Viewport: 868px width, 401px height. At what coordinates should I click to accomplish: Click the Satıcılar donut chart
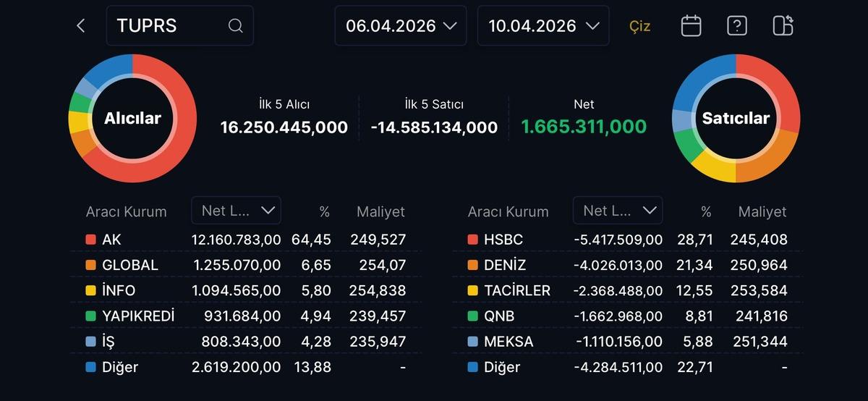(736, 118)
